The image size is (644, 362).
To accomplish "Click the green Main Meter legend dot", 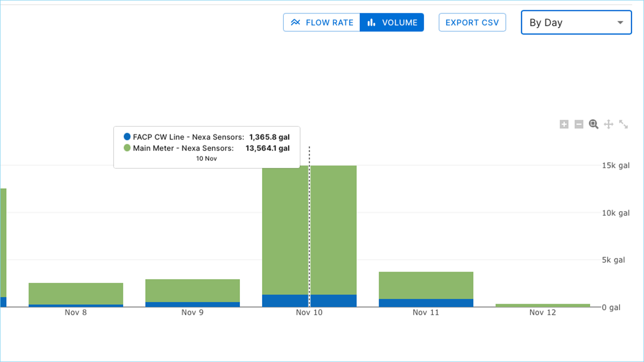I will [127, 148].
